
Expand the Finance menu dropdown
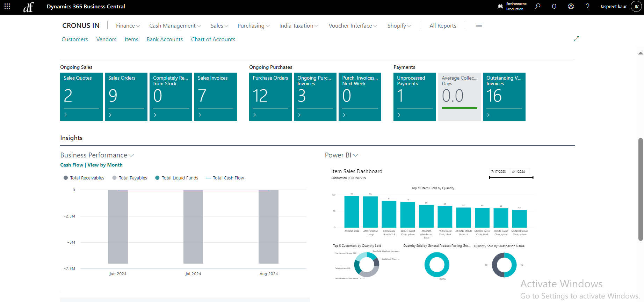(128, 26)
